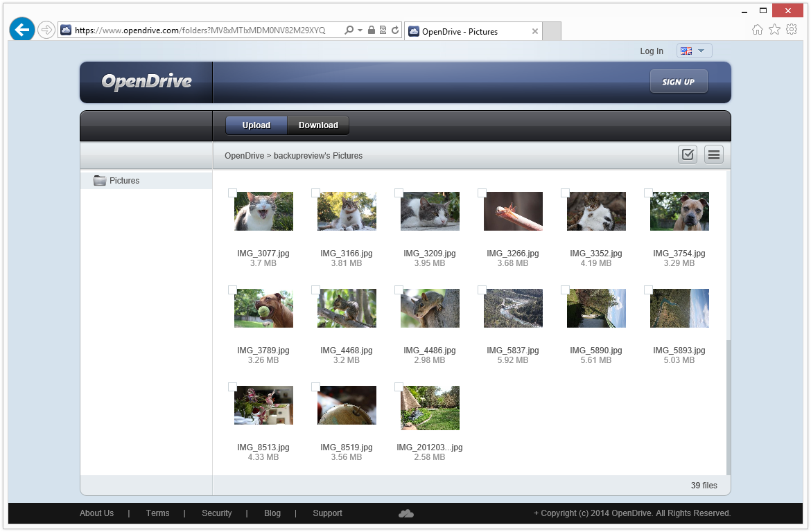Click the Log In link
The width and height of the screenshot is (811, 532).
click(x=651, y=51)
